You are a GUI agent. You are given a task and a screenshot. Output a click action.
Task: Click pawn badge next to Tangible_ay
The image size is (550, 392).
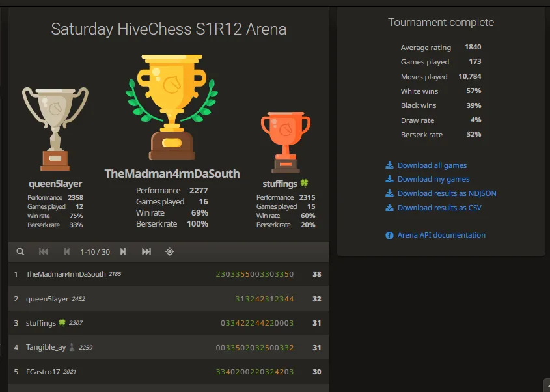[72, 347]
